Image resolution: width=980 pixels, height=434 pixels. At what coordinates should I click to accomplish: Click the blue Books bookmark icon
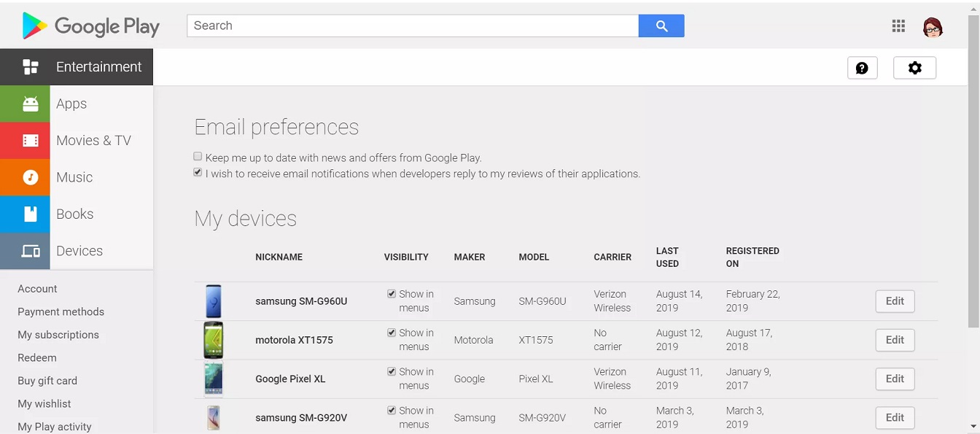30,214
